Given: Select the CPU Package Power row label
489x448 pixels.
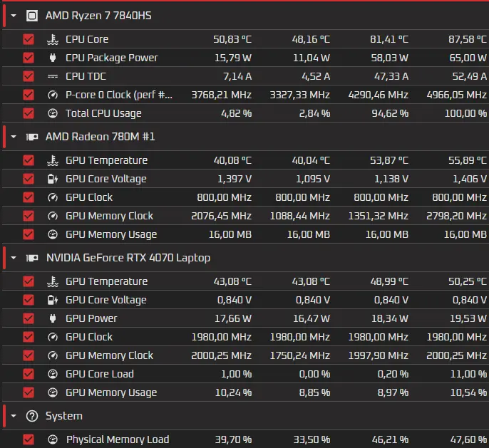Looking at the screenshot, I should coord(112,58).
